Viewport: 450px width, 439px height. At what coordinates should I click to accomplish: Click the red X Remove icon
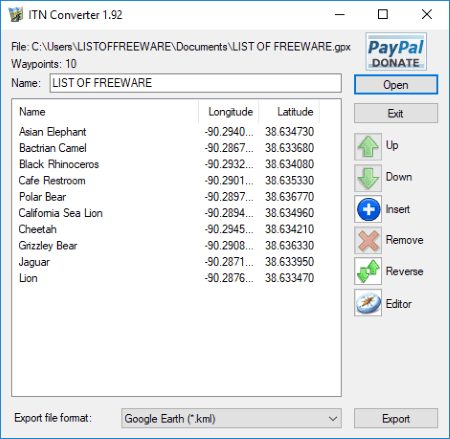tap(368, 240)
